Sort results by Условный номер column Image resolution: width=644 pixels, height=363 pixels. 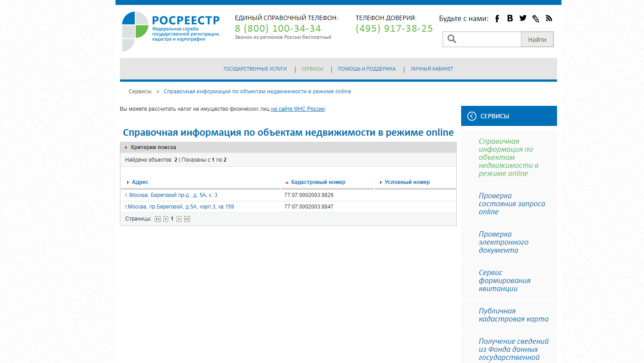[x=407, y=182]
